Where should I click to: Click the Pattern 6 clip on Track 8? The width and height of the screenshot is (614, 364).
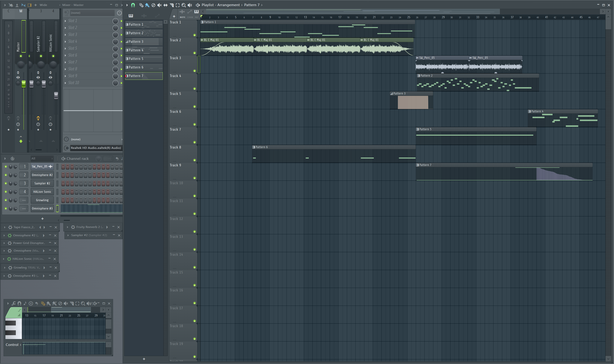click(x=334, y=154)
